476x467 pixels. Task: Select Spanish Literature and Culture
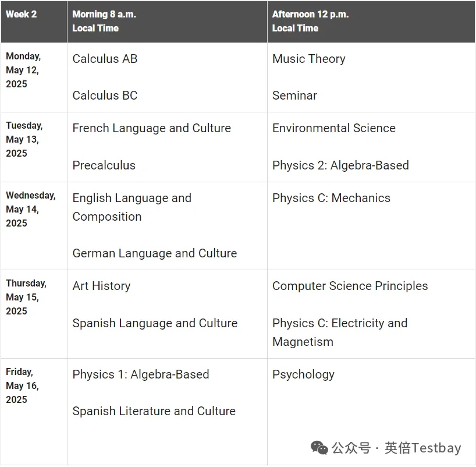click(x=154, y=411)
